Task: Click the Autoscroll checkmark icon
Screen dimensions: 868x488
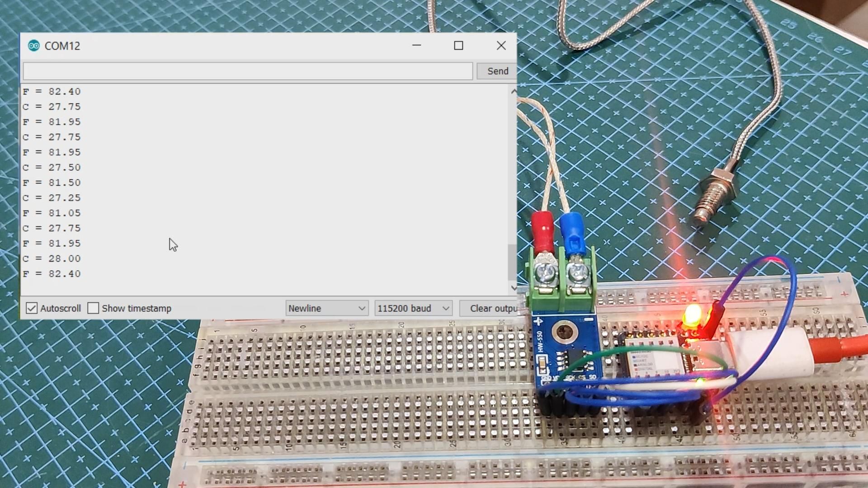Action: tap(32, 308)
